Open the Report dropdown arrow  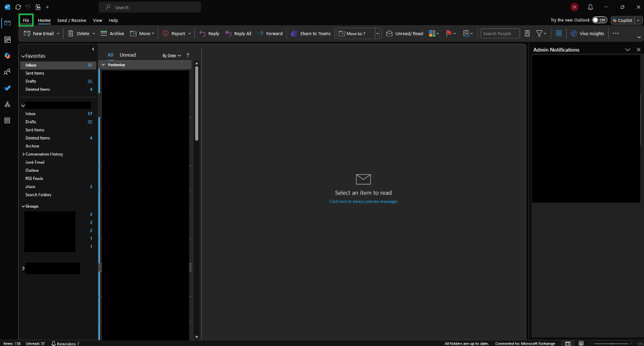tap(189, 34)
